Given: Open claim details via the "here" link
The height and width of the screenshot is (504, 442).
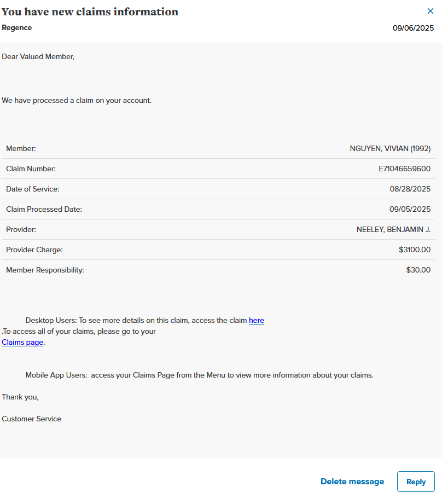Looking at the screenshot, I should coord(256,320).
